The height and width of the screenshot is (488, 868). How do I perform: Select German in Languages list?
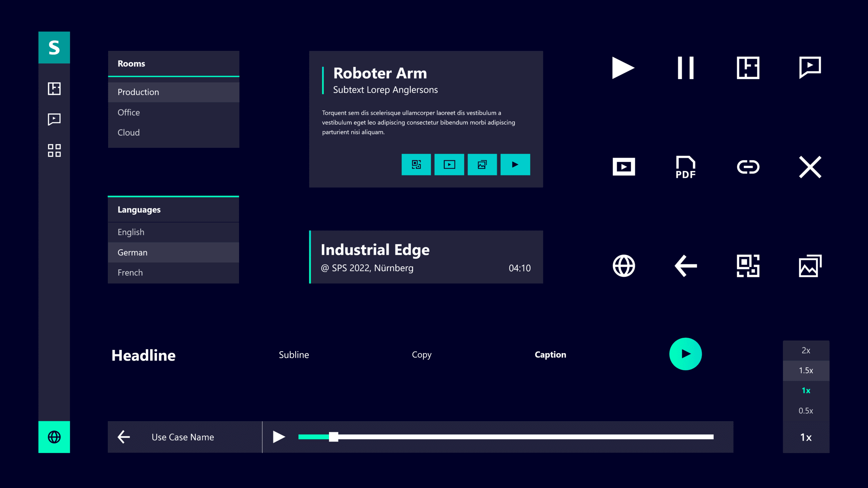[173, 252]
